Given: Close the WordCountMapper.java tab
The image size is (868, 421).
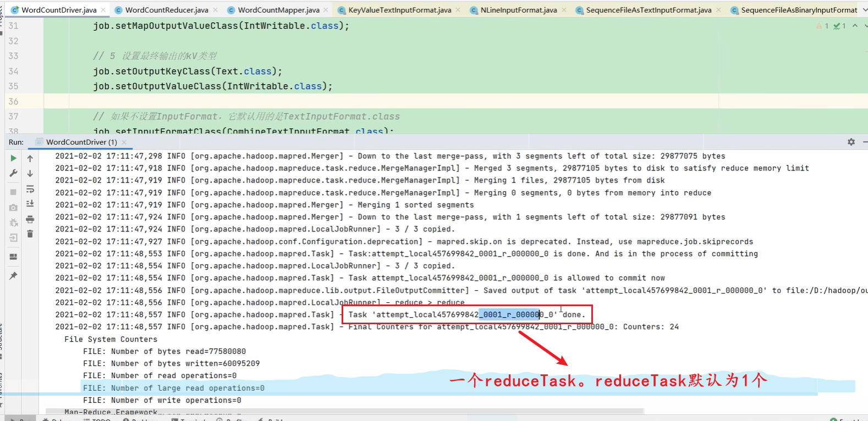Looking at the screenshot, I should (326, 10).
